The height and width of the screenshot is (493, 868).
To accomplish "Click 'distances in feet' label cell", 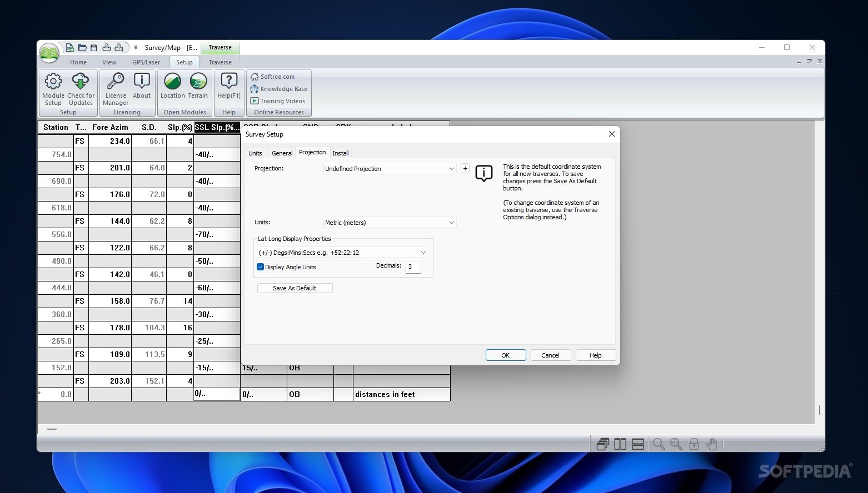I will (x=401, y=394).
